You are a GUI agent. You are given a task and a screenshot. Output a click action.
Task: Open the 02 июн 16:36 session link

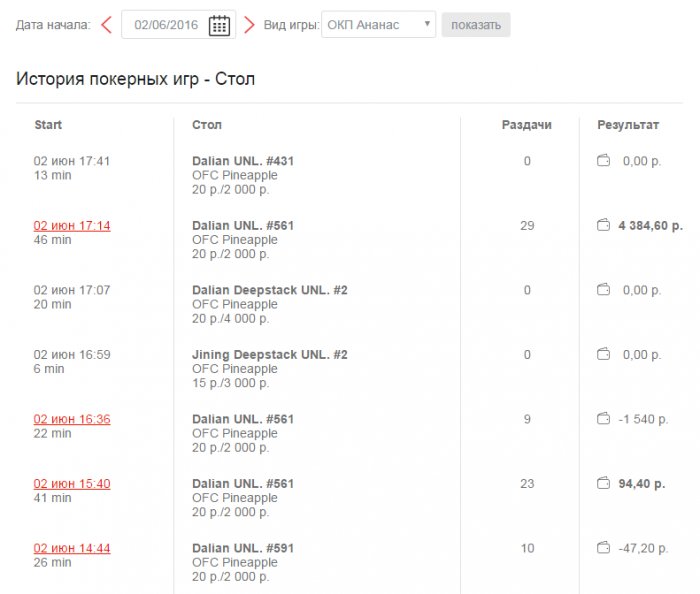click(x=72, y=419)
